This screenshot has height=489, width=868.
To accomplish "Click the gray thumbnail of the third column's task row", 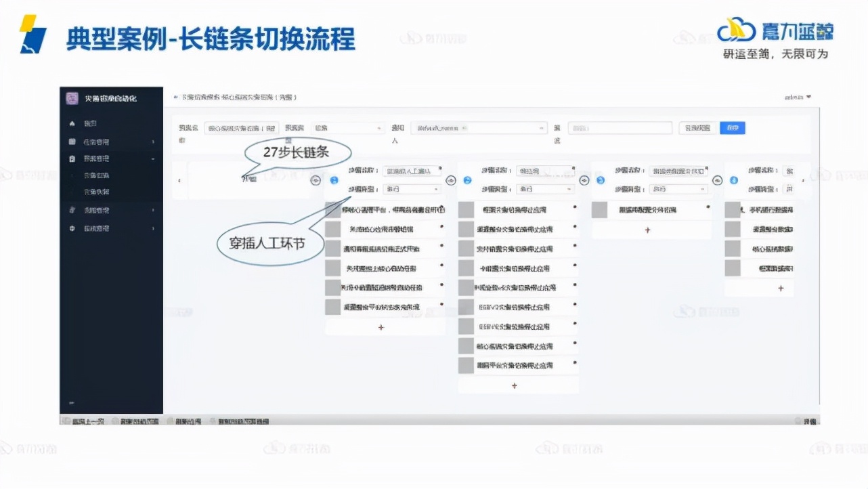I will click(x=599, y=210).
